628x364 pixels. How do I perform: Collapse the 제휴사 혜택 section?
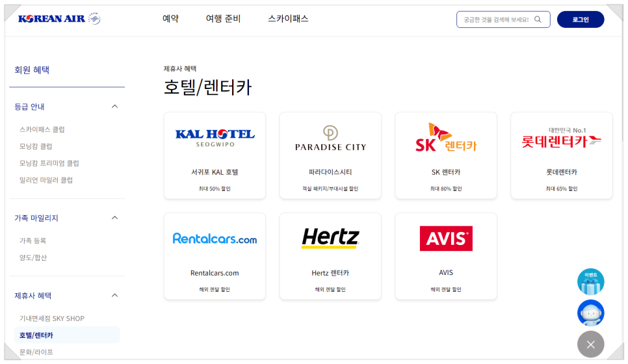[x=114, y=296]
